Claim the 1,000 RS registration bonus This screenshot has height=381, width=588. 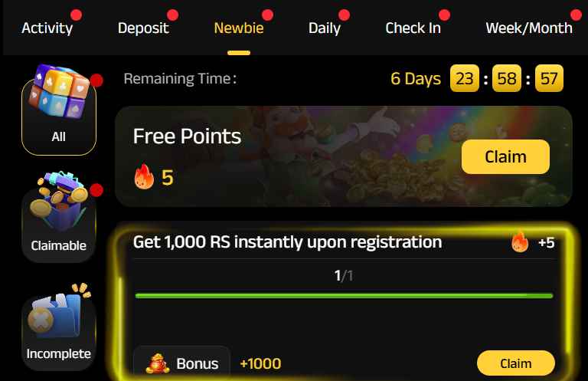[x=515, y=363]
